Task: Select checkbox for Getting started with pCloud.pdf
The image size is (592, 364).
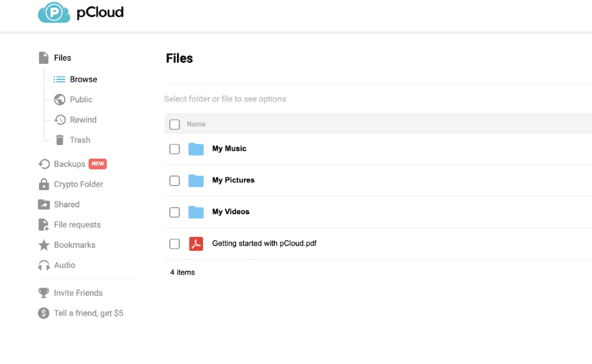Action: [175, 244]
